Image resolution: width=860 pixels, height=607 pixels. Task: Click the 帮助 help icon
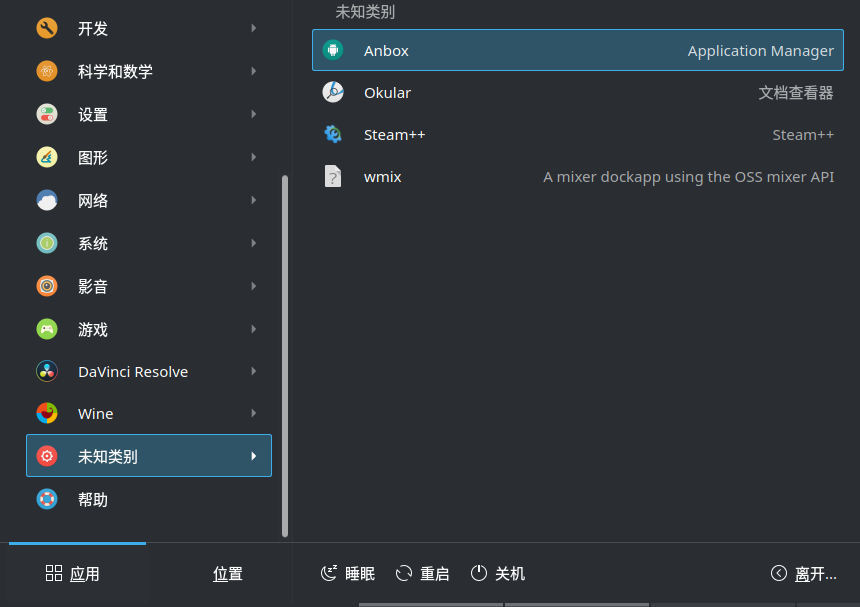coord(46,499)
